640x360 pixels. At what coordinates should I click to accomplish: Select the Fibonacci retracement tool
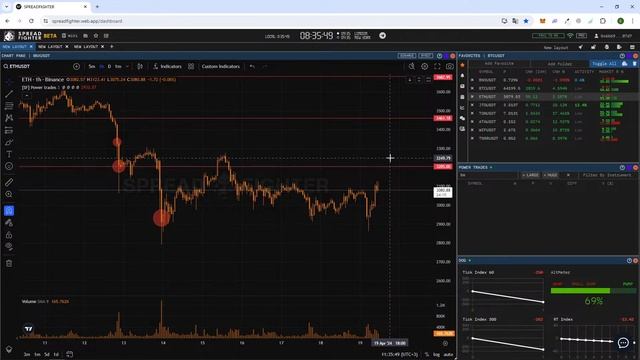coord(9,106)
